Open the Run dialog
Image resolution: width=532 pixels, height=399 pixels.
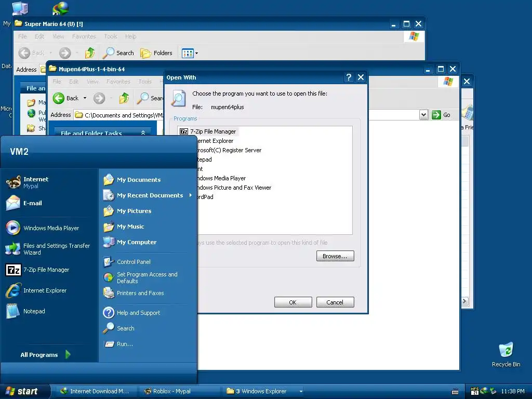pos(118,344)
